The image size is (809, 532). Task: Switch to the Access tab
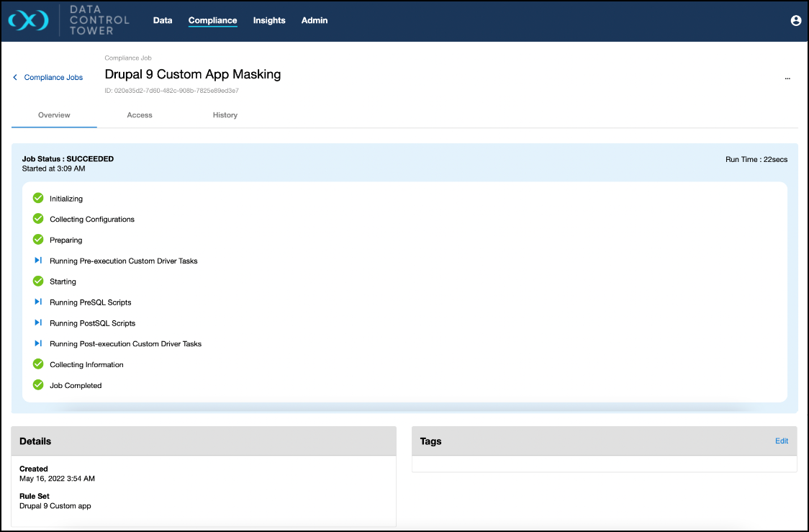140,115
